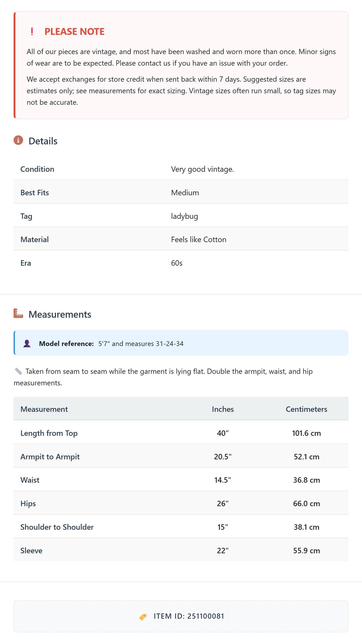Click the ITEM ID: 251100081 text
Viewport: 362px width, 644px height.
click(189, 616)
